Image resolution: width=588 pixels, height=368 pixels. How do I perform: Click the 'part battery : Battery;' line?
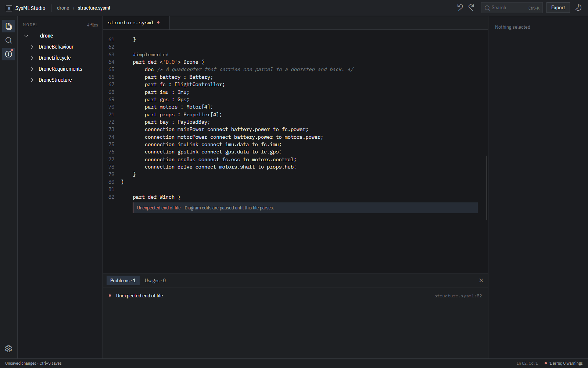179,77
